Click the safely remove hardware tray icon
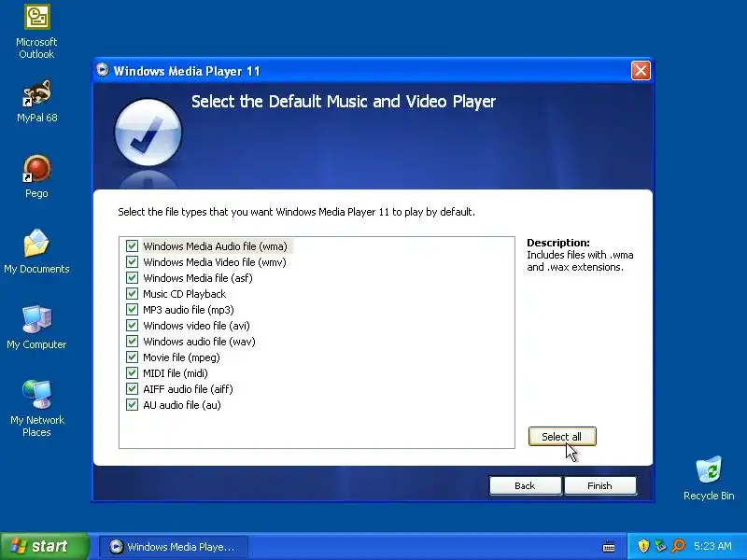Screen dimensions: 747x560 click(661, 546)
